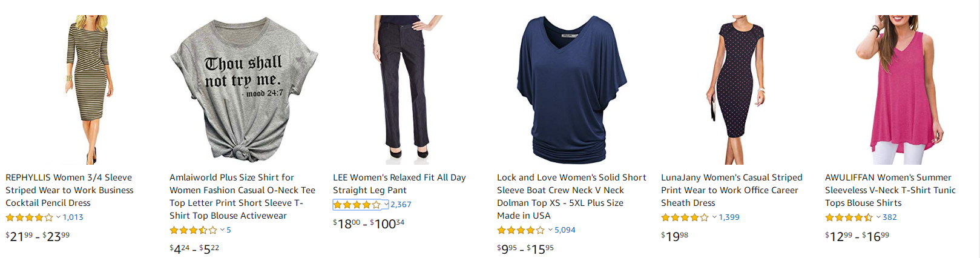
Task: Click the star rating icons for the Lock and Love top
Action: [521, 230]
